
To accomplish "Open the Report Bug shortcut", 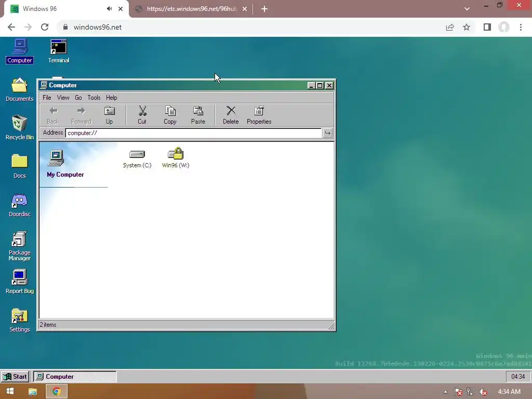I will point(19,282).
